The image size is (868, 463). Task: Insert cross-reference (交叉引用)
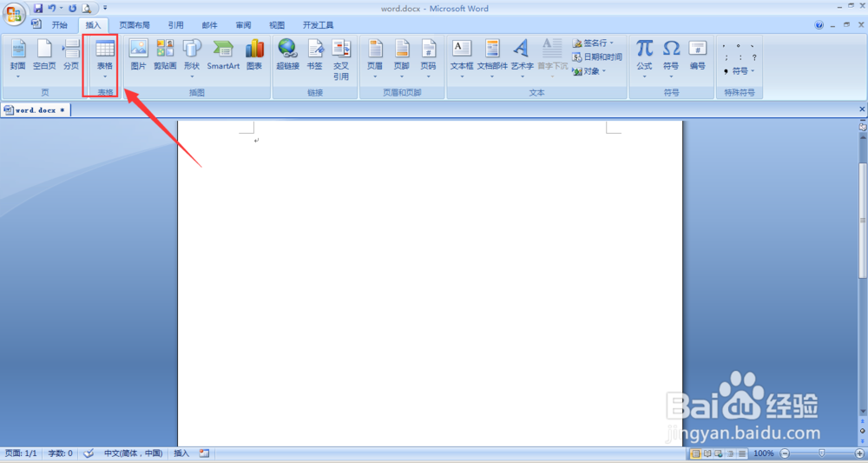pos(341,60)
